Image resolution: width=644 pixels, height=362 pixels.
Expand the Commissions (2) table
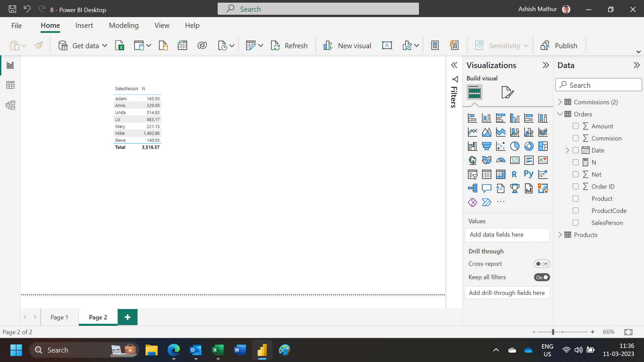[x=560, y=102]
